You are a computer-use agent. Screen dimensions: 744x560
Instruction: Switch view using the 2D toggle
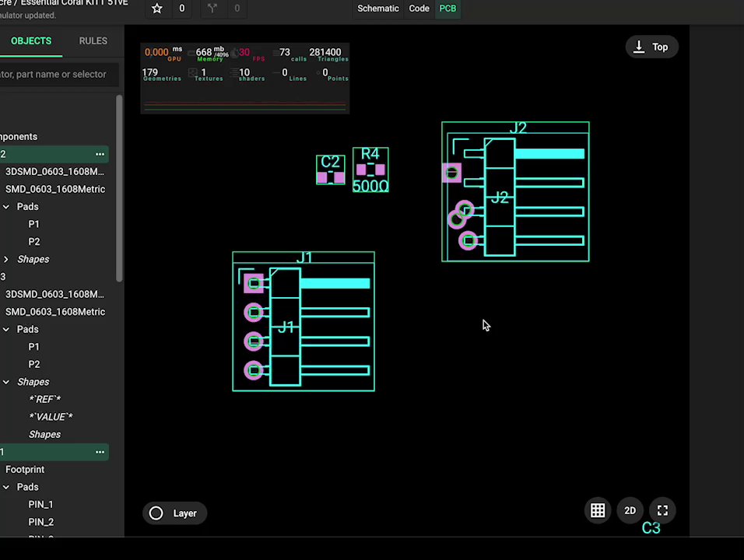[x=630, y=511]
